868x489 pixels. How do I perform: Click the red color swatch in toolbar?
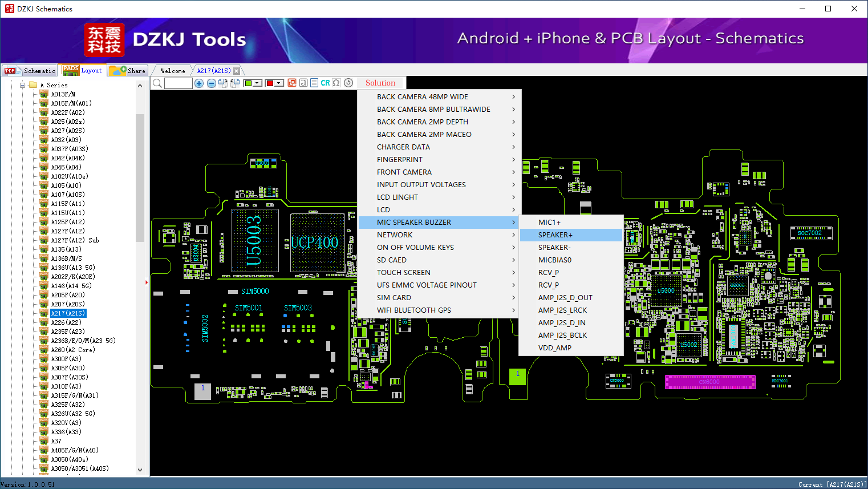[x=270, y=83]
